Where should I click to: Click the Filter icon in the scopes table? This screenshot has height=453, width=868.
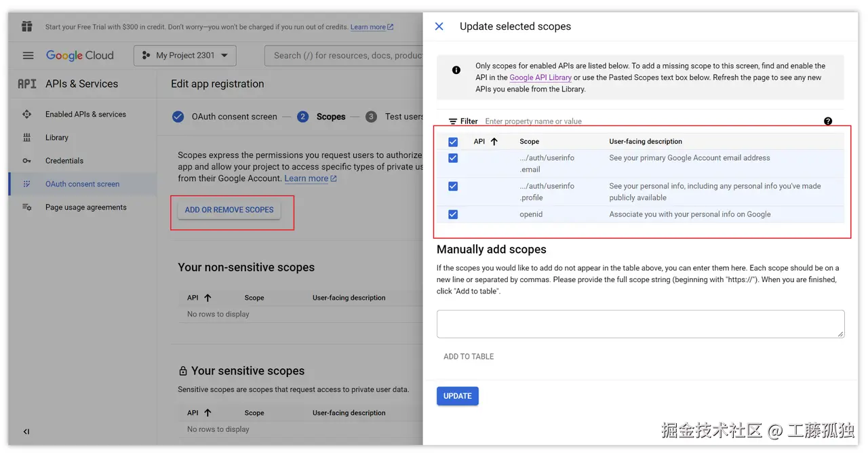point(452,121)
